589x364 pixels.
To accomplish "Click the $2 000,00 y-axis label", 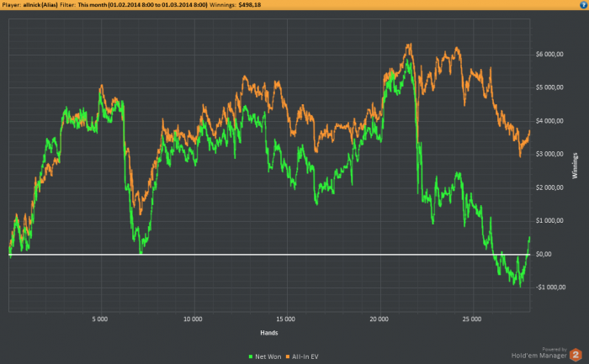I will pyautogui.click(x=549, y=187).
